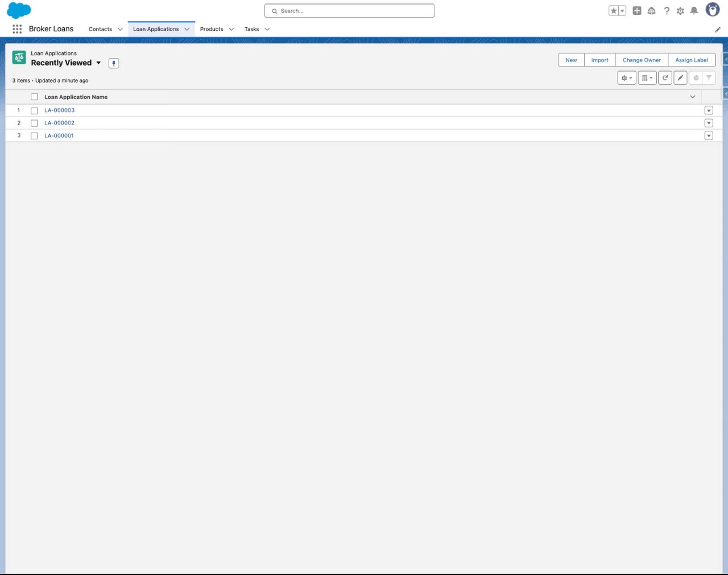The image size is (728, 575).
Task: Go to the Contacts tab
Action: pos(100,29)
